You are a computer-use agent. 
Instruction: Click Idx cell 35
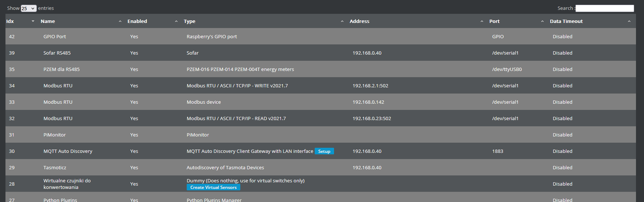tap(12, 69)
